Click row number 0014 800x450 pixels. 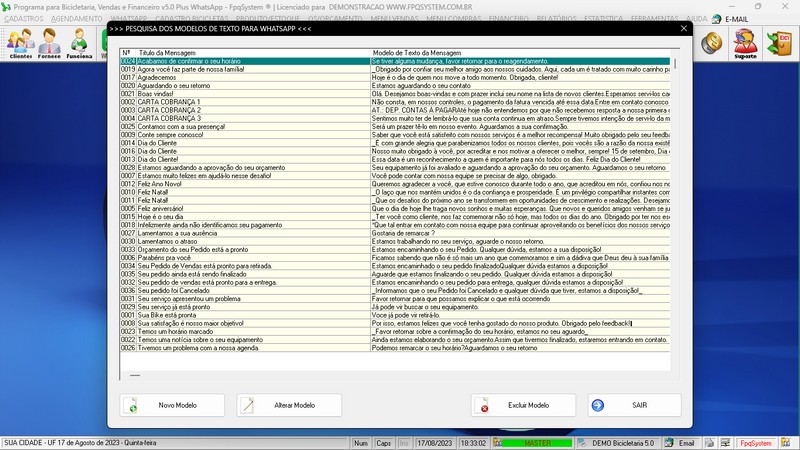click(128, 143)
